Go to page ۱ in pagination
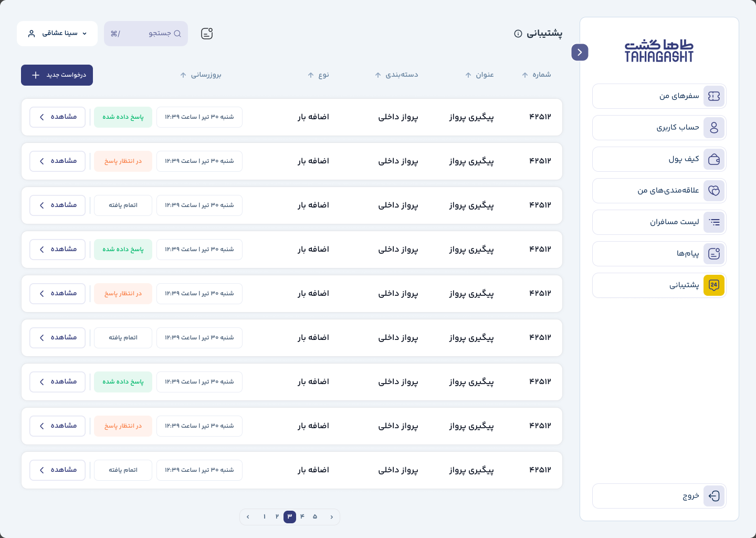The width and height of the screenshot is (756, 538). pyautogui.click(x=265, y=517)
